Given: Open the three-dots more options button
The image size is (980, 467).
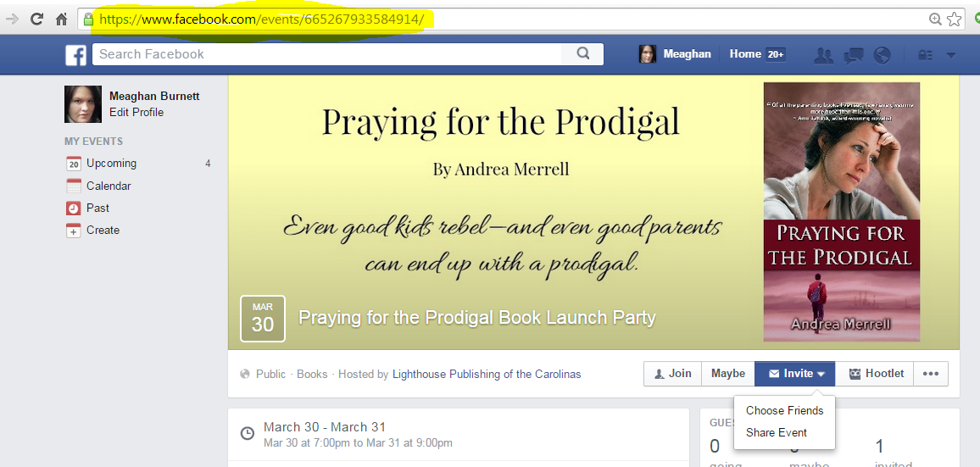Looking at the screenshot, I should tap(931, 374).
